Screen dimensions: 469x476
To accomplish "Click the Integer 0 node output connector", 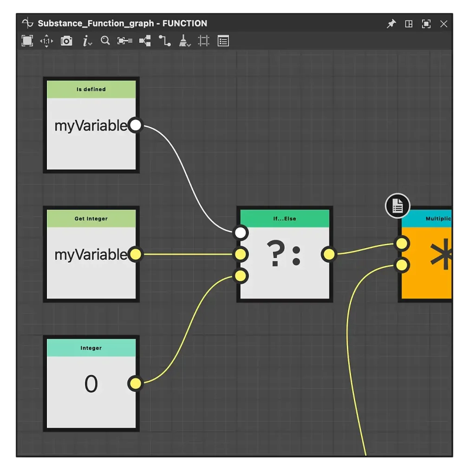I will (135, 383).
